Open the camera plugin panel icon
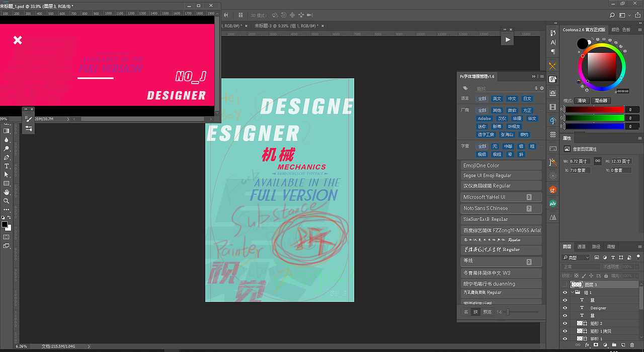Viewport: 644px width, 352px height. [x=553, y=93]
